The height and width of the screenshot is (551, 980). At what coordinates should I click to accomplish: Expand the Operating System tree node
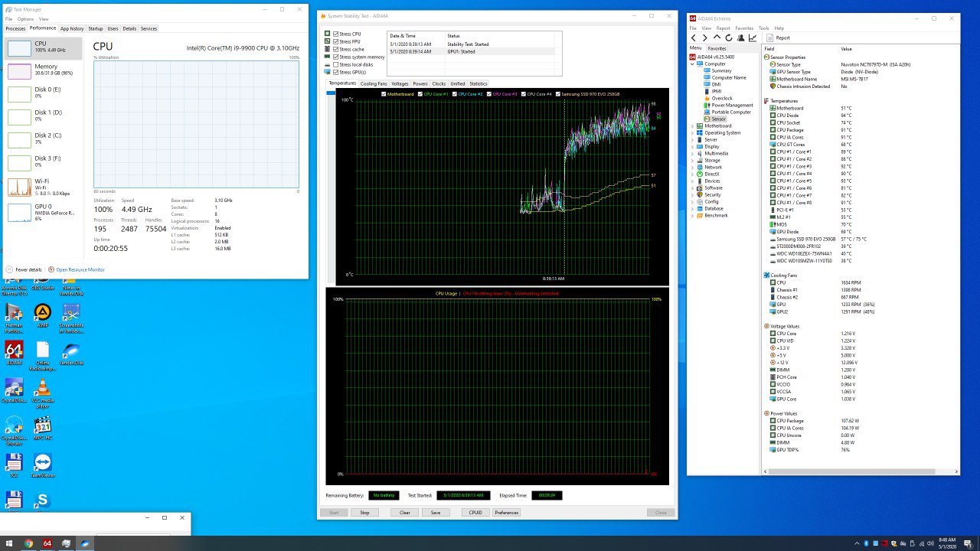(x=692, y=132)
